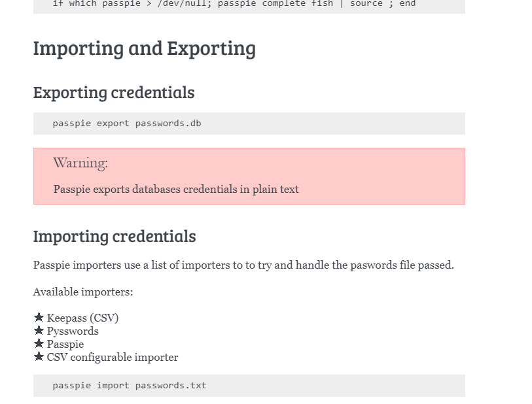532x404 pixels.
Task: Click the word "passwords.txt" in import command
Action: tap(171, 386)
